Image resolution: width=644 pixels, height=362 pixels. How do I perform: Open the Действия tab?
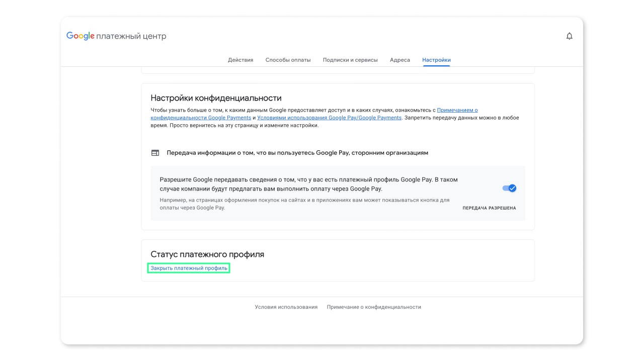click(x=240, y=59)
